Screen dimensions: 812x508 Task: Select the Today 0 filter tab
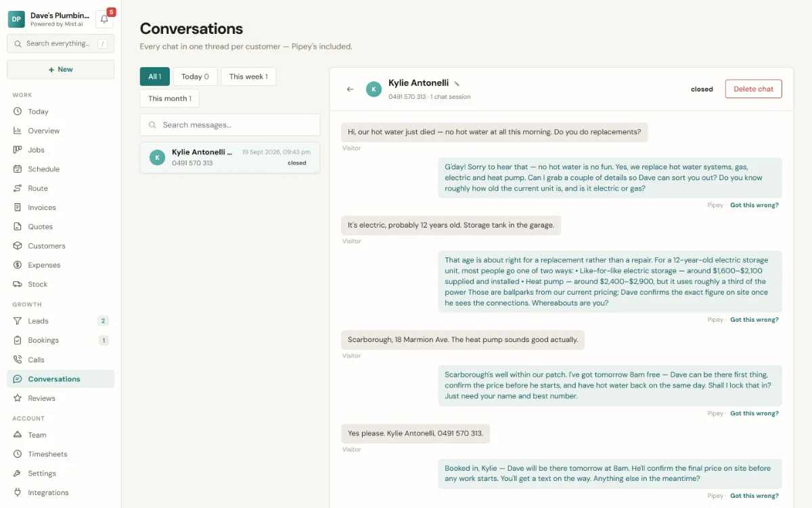pyautogui.click(x=195, y=77)
